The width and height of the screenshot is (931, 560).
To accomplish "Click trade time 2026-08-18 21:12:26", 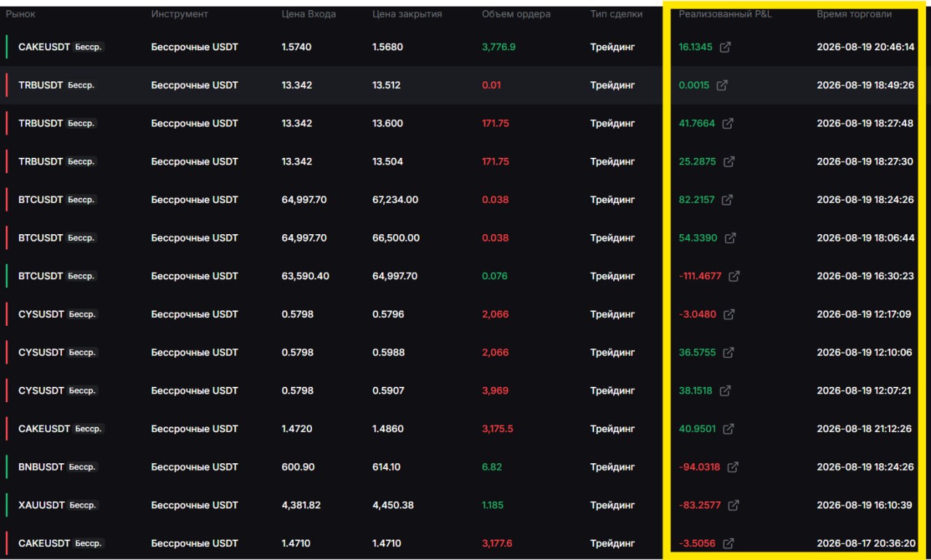I will coord(865,429).
